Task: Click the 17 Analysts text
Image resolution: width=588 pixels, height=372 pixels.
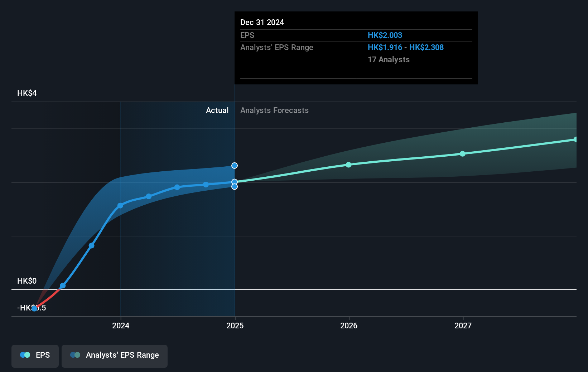Action: point(389,59)
